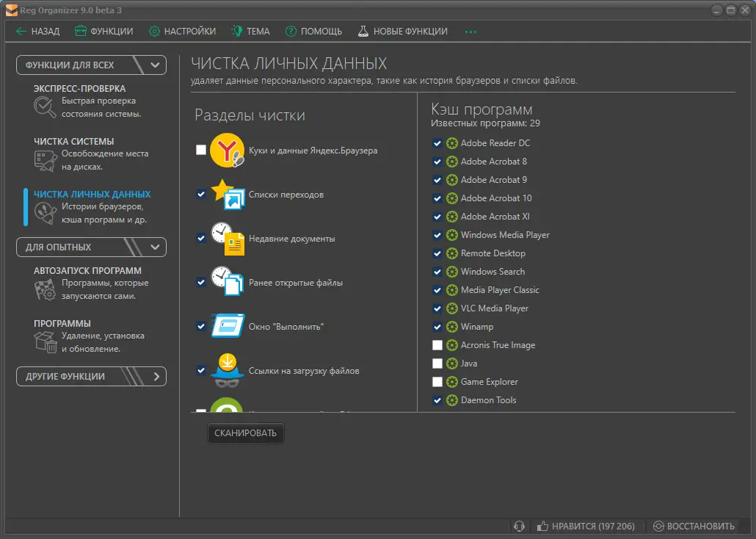Image resolution: width=756 pixels, height=539 pixels.
Task: Check the Game Explorer checkbox
Action: [437, 382]
